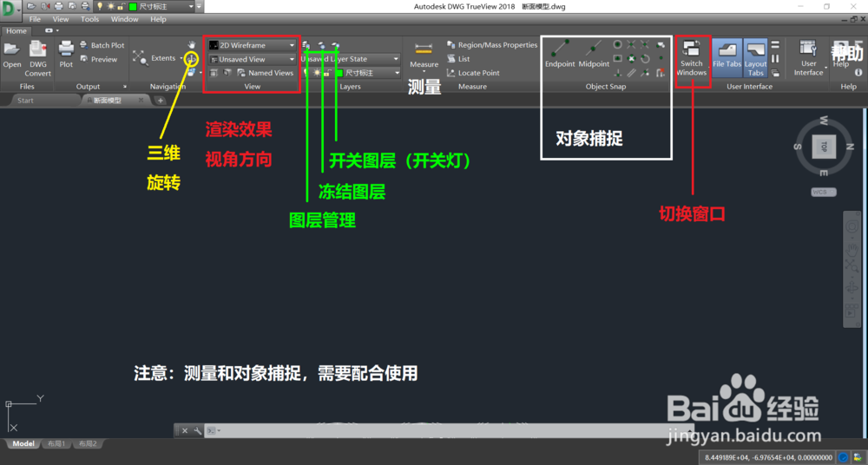Toggle Insertion object snap icon

(661, 45)
